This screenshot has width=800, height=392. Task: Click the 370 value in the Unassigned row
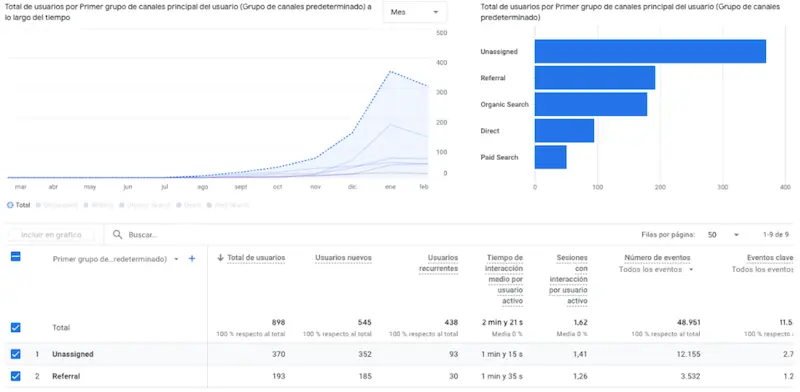[279, 354]
